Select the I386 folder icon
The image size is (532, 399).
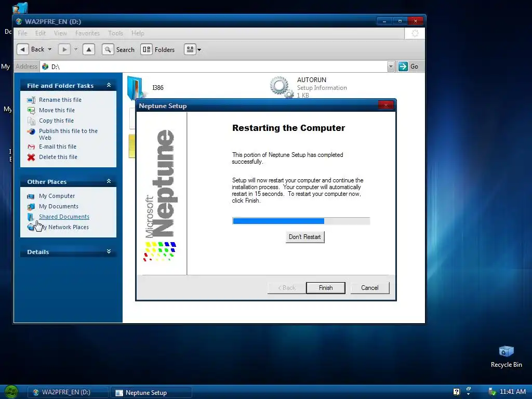(x=136, y=88)
